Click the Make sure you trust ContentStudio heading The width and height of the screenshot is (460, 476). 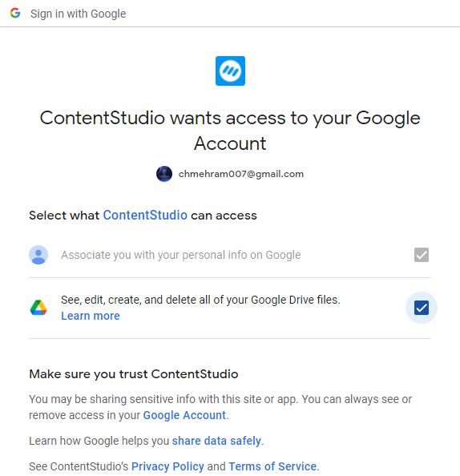click(x=134, y=374)
